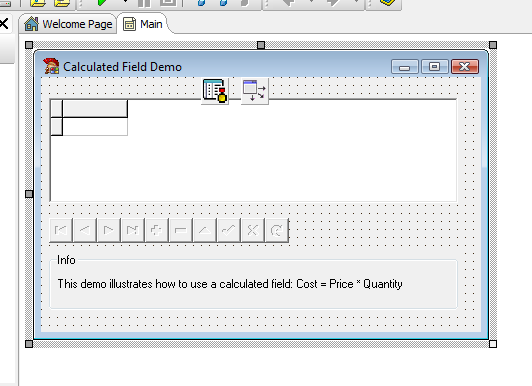Viewport: 532px width, 386px height.
Task: Switch to the Welcome Page tab
Action: pos(69,24)
